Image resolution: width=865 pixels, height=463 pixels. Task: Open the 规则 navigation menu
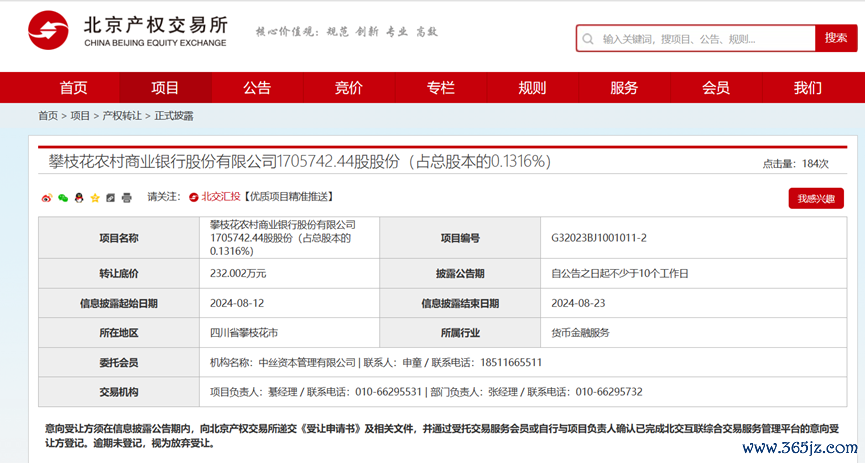[532, 87]
